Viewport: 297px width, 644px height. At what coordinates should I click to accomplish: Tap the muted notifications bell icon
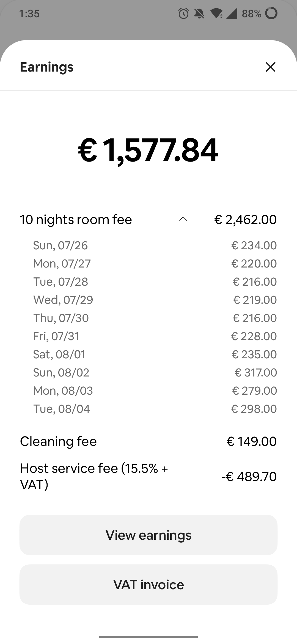199,13
